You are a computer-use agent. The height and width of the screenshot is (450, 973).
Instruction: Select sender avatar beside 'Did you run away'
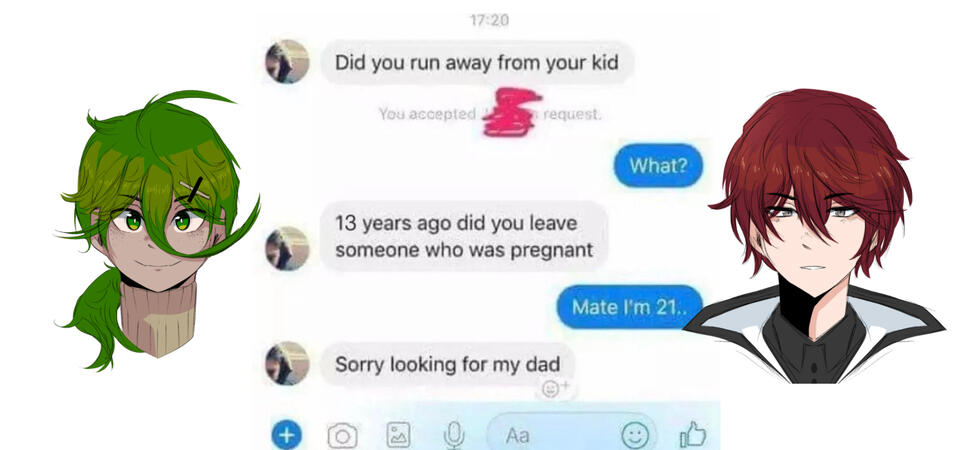tap(287, 61)
